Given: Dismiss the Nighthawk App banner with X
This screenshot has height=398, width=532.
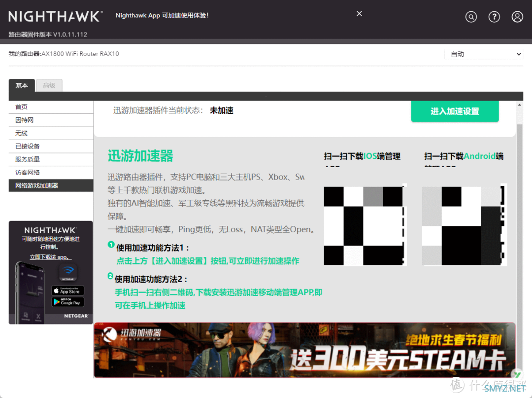Looking at the screenshot, I should 359,14.
